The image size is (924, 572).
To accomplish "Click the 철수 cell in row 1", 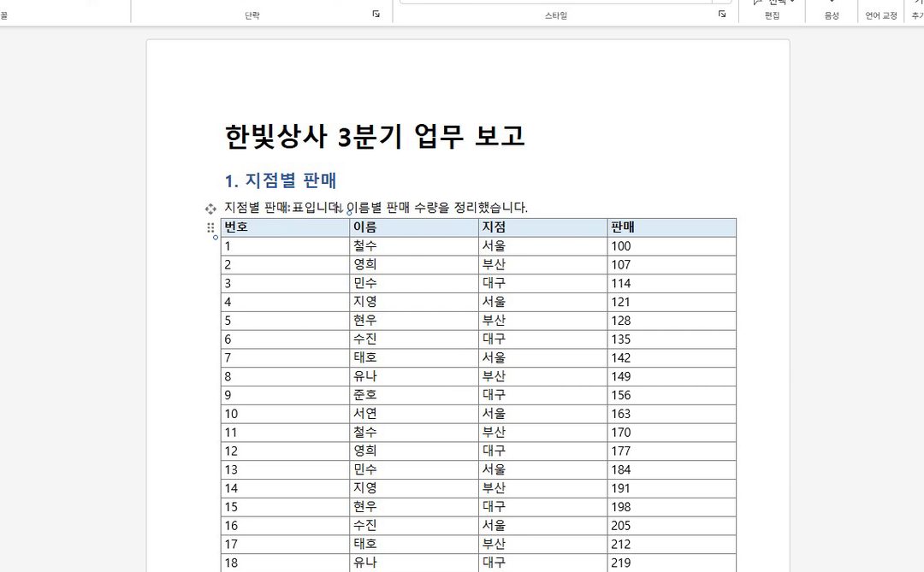I will click(414, 246).
